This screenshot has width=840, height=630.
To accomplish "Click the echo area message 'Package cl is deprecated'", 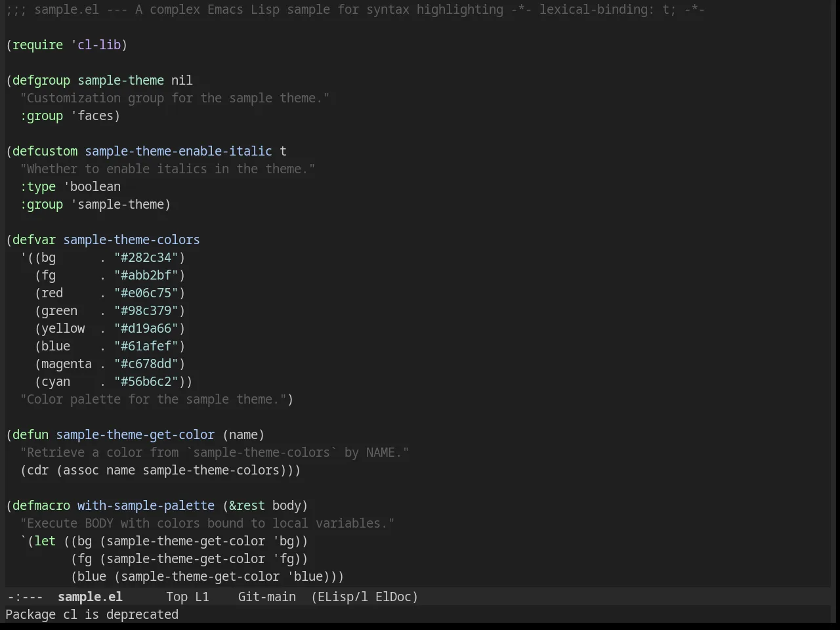I will 92,614.
